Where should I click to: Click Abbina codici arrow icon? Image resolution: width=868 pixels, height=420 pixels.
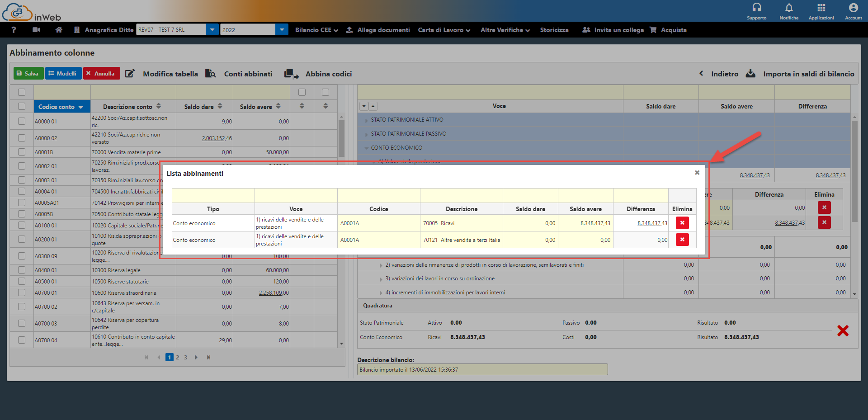pyautogui.click(x=292, y=74)
